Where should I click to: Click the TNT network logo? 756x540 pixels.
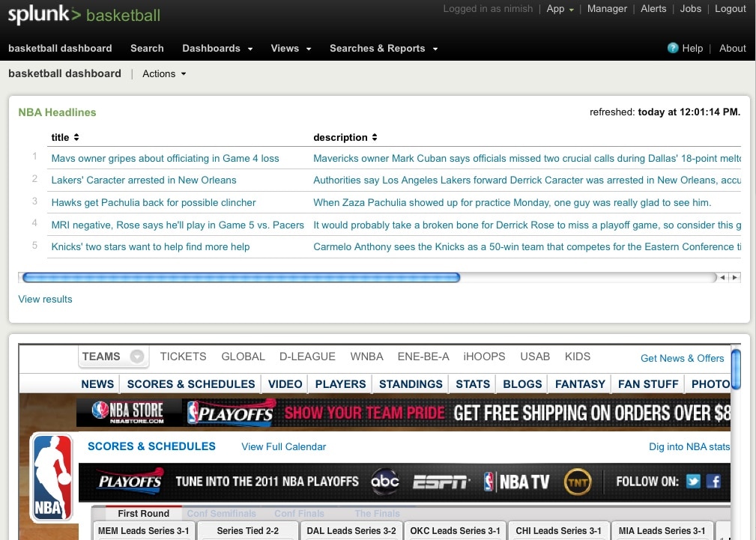click(x=578, y=482)
